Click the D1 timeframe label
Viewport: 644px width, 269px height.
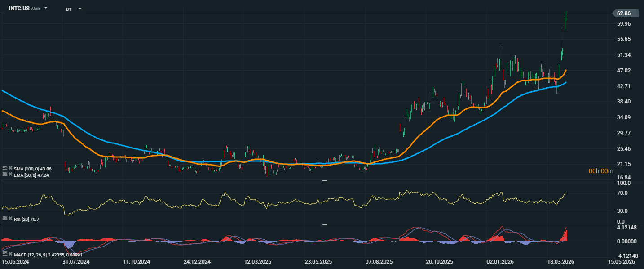(x=69, y=9)
